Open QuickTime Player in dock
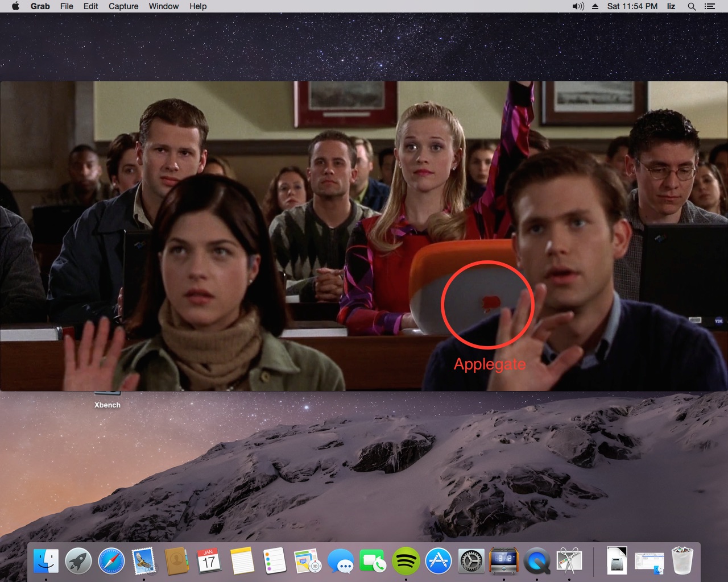Viewport: 728px width, 582px height. coord(537,562)
